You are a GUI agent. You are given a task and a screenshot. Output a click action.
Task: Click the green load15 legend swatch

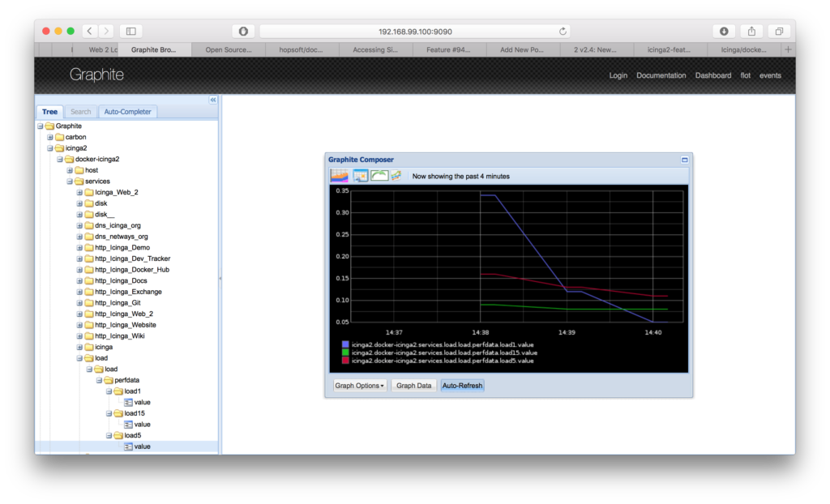(345, 352)
